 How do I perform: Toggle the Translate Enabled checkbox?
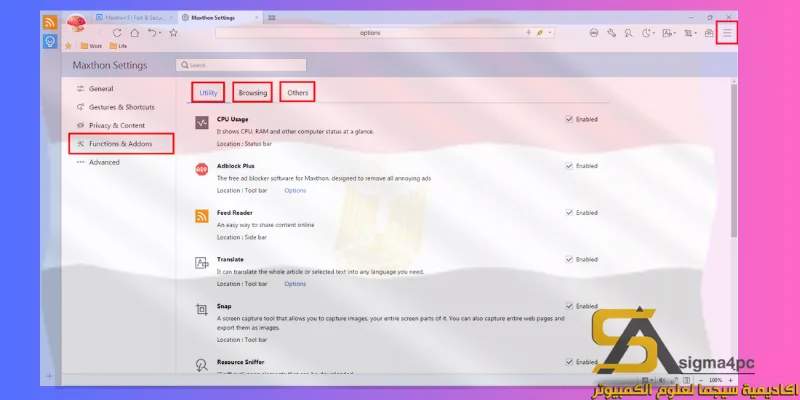569,259
